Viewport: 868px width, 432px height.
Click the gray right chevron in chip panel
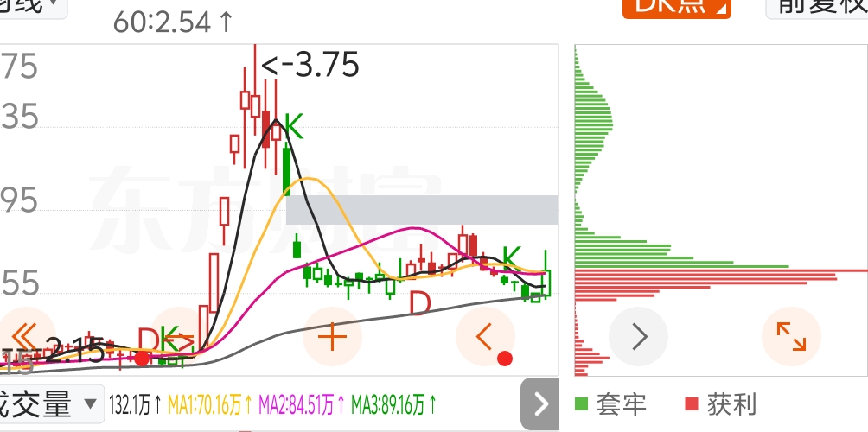coord(639,336)
